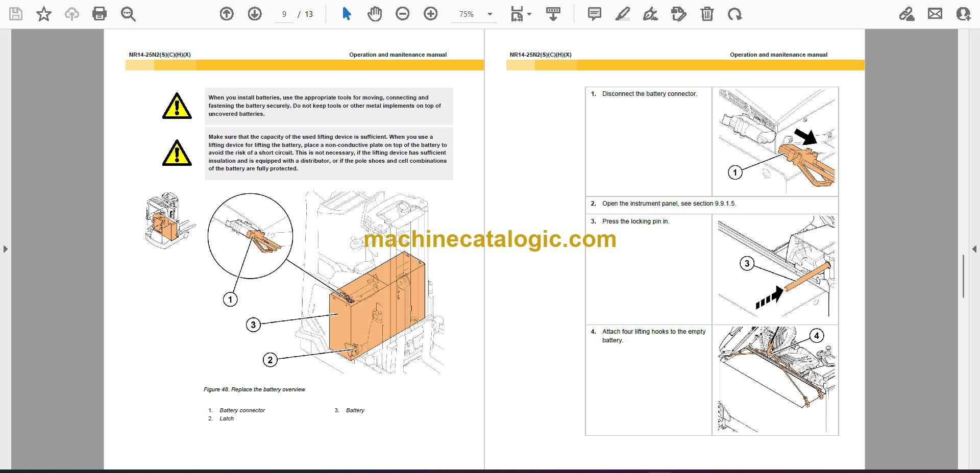Screen dimensions: 980x473
Task: Select the Highlight text pen tool
Action: pyautogui.click(x=622, y=14)
